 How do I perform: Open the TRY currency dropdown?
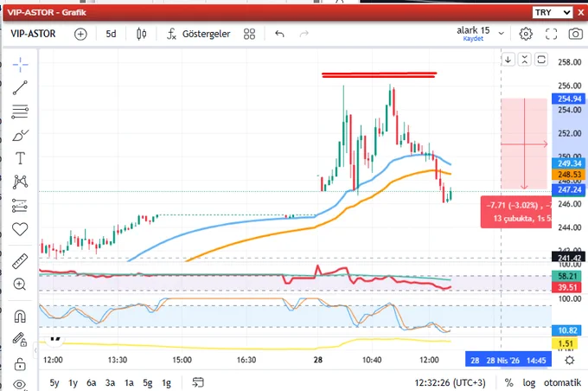[x=553, y=12]
